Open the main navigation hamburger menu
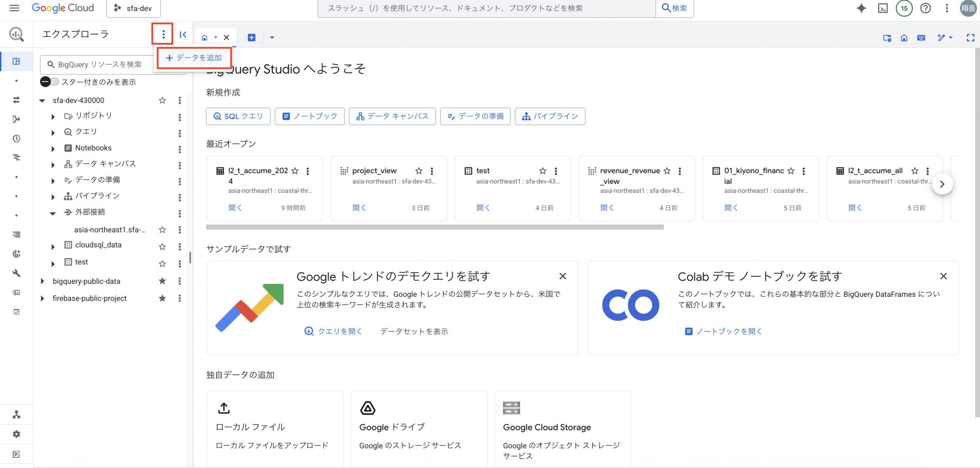Image resolution: width=980 pixels, height=468 pixels. [x=14, y=8]
